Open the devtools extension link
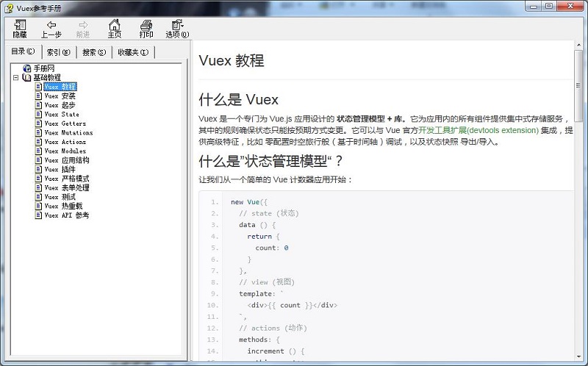Viewport: 588px width, 366px height. click(478, 130)
